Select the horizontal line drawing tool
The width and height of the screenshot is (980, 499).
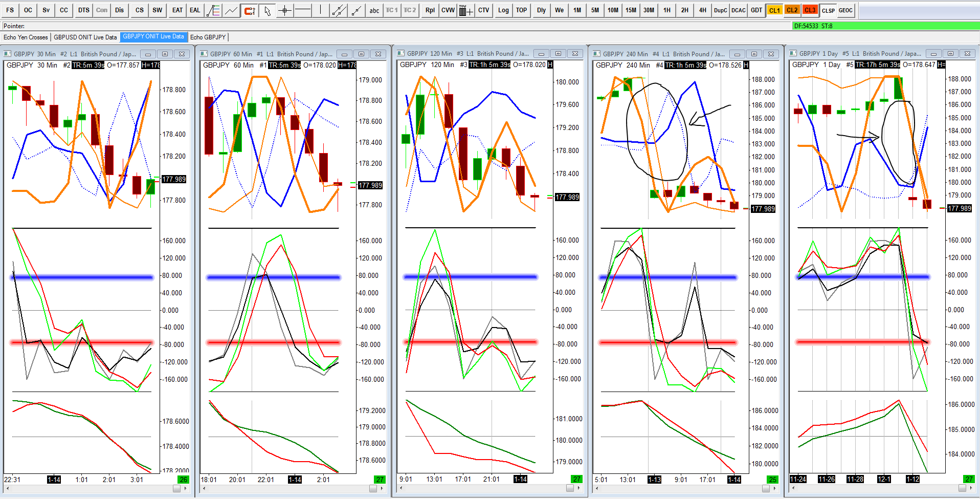coord(303,10)
